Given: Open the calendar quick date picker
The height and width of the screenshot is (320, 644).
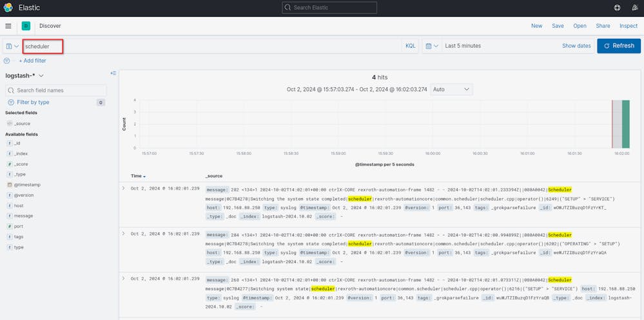Looking at the screenshot, I should 431,46.
